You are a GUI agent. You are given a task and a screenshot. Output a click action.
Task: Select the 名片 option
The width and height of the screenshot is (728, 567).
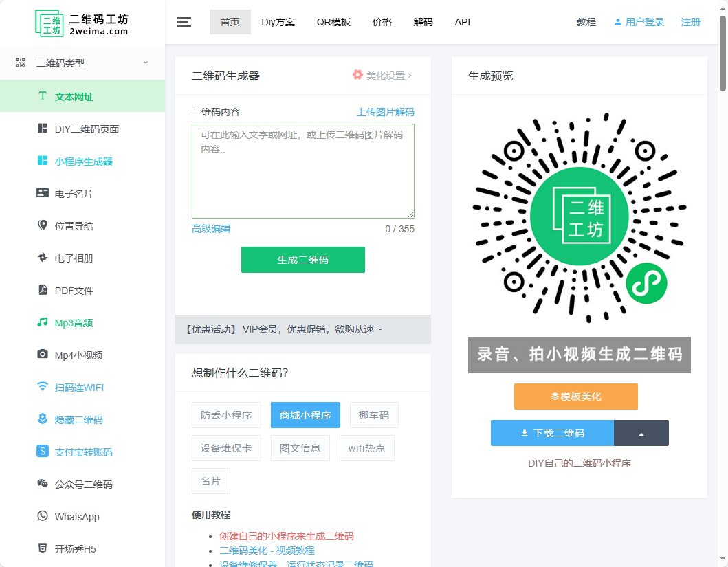click(x=211, y=480)
